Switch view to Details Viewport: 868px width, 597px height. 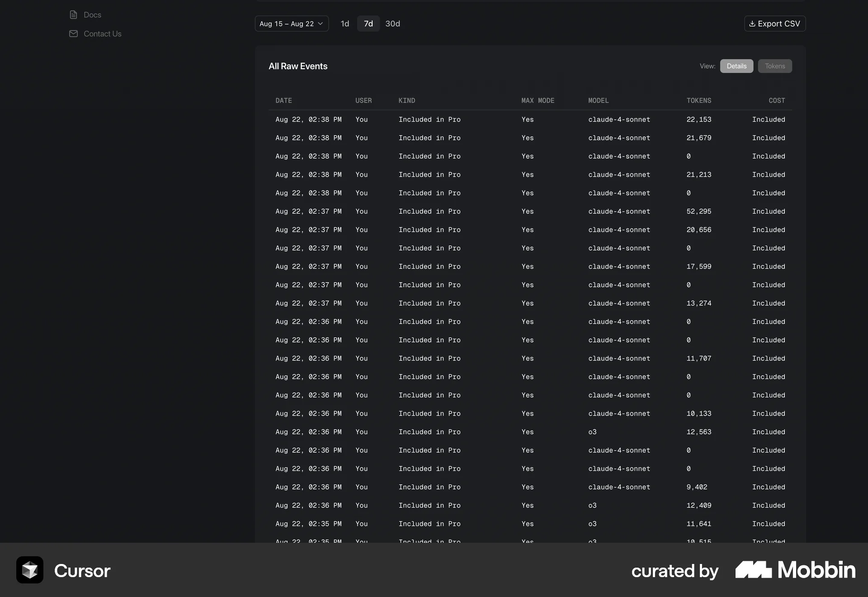coord(736,66)
